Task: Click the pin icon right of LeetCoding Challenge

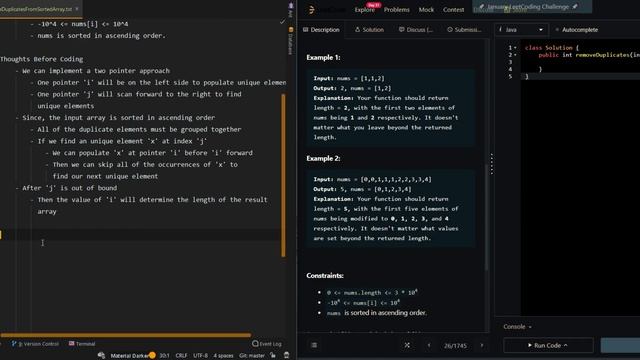Action: point(575,7)
